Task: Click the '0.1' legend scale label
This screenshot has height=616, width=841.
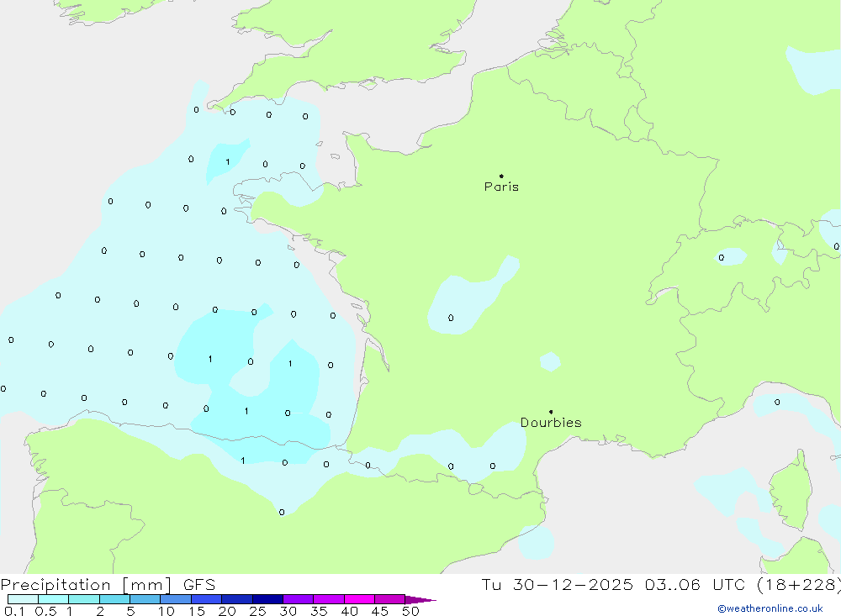Action: pyautogui.click(x=14, y=611)
